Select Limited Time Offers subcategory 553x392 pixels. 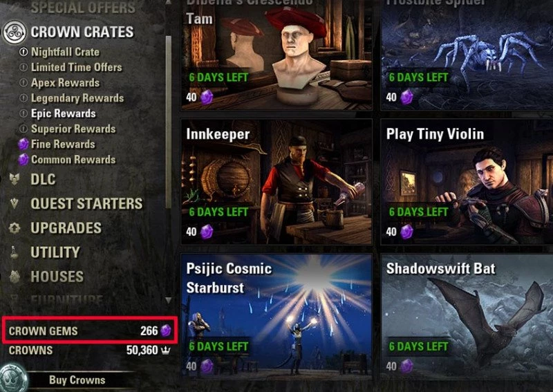76,67
